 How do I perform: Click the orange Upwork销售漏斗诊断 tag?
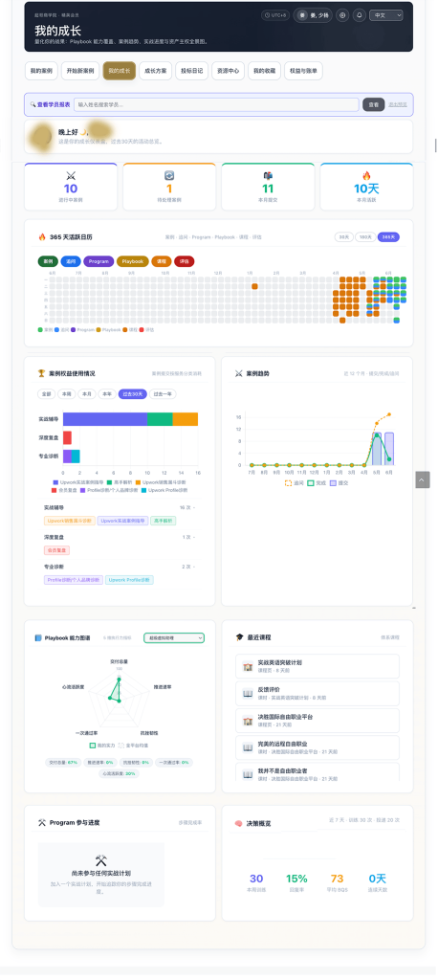click(70, 521)
